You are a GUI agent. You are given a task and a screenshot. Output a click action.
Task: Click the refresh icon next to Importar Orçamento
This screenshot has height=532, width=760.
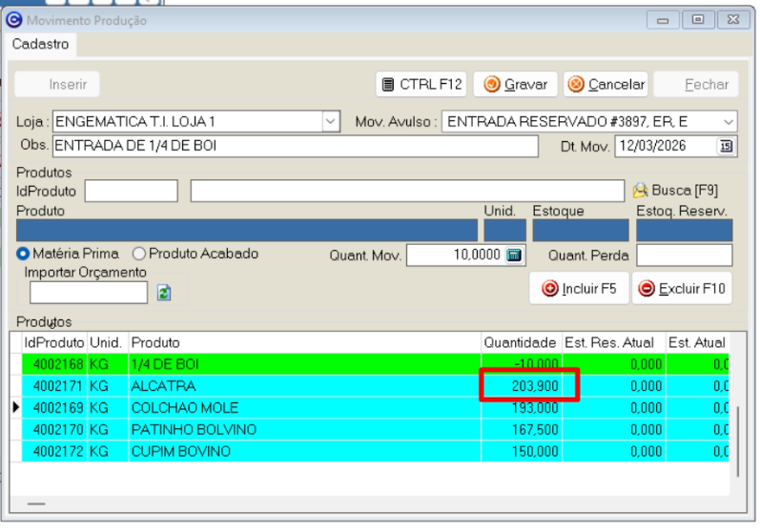click(x=163, y=294)
